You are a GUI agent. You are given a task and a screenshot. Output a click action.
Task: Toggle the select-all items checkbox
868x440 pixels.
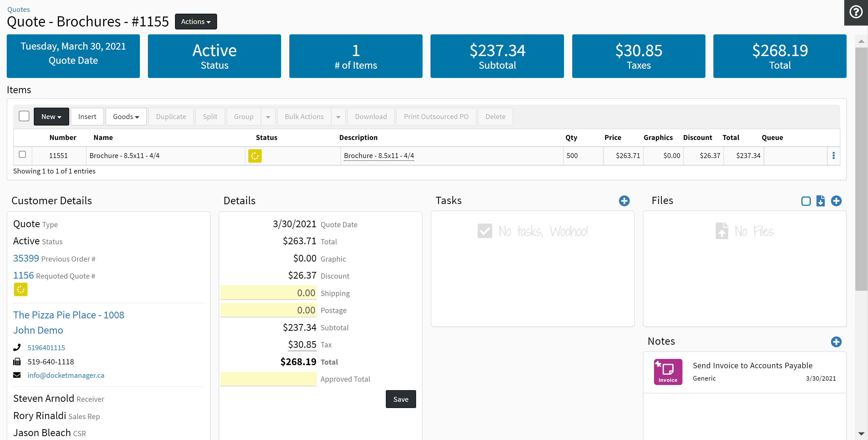[24, 116]
